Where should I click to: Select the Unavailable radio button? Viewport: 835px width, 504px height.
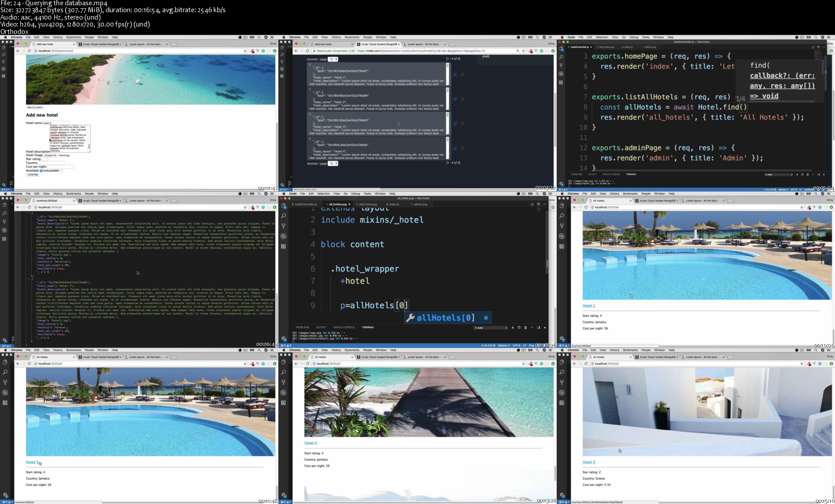tap(61, 171)
